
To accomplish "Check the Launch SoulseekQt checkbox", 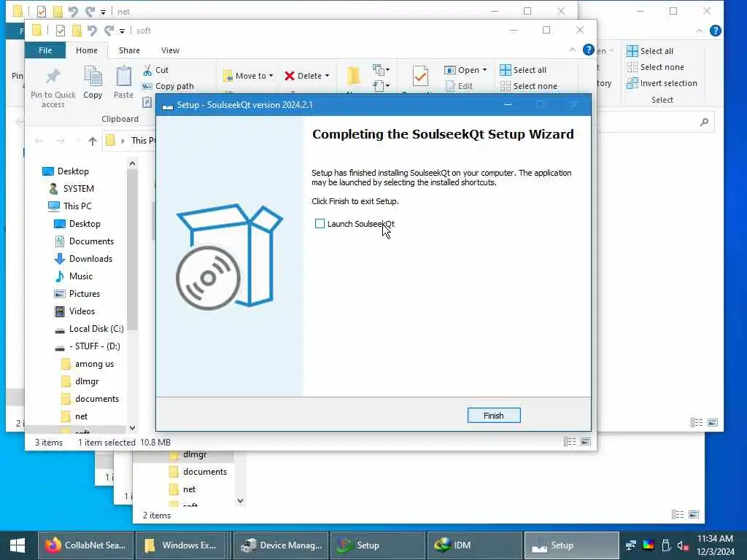I will click(x=320, y=224).
